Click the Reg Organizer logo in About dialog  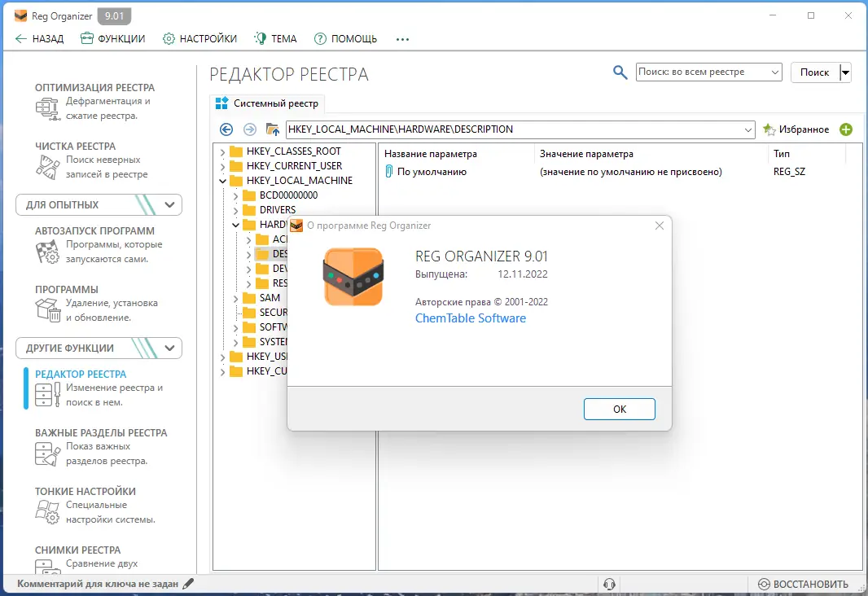click(353, 277)
